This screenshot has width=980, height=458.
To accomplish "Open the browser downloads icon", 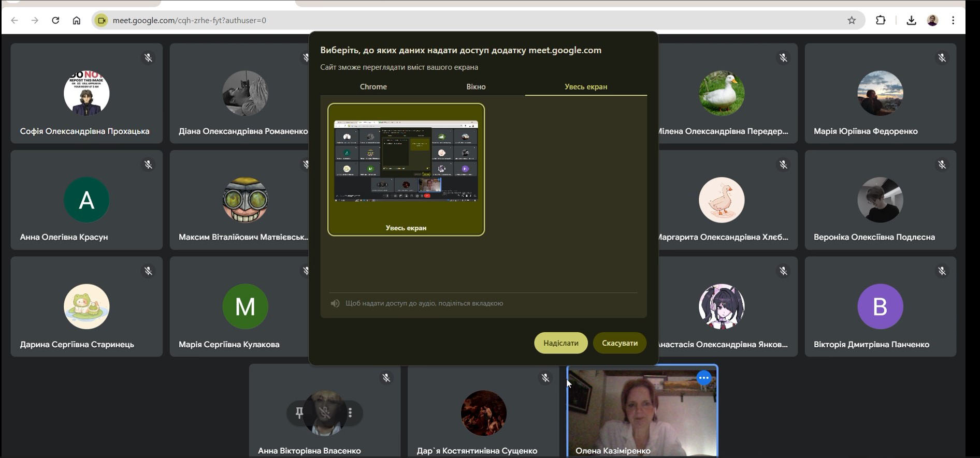I will coord(911,20).
